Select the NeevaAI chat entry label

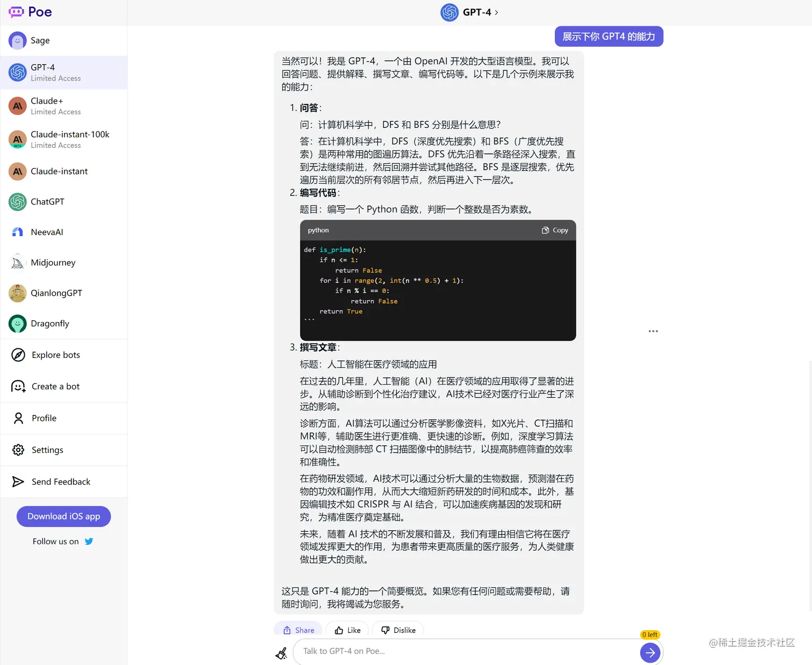pyautogui.click(x=47, y=232)
